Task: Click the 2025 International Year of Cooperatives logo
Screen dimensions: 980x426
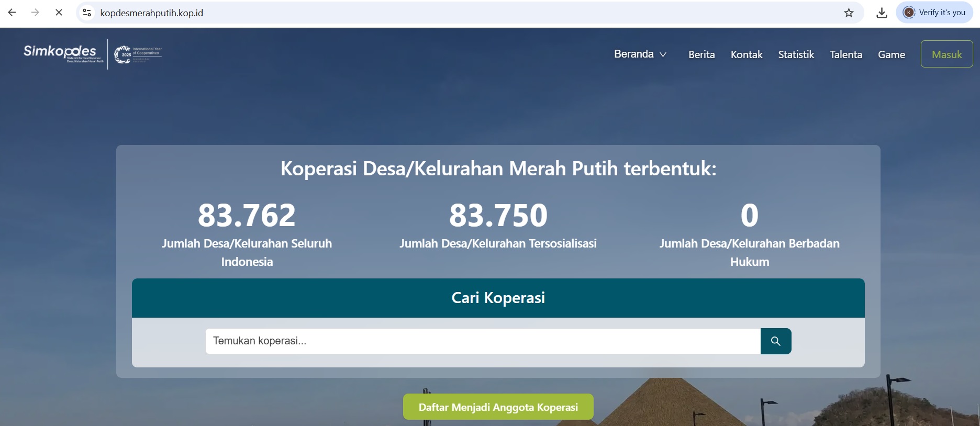Action: (x=138, y=54)
